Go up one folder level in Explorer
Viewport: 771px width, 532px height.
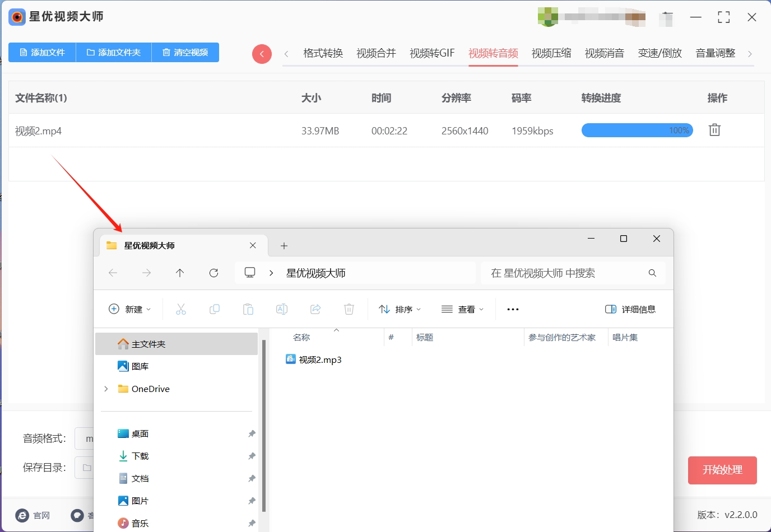(180, 273)
